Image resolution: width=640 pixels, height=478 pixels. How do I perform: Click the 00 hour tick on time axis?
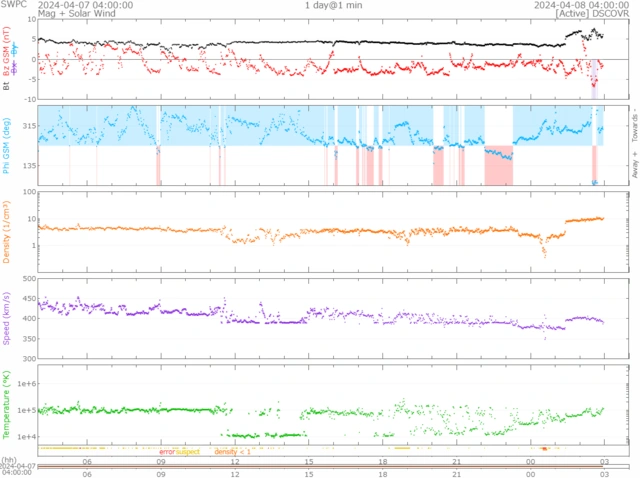[x=529, y=462]
